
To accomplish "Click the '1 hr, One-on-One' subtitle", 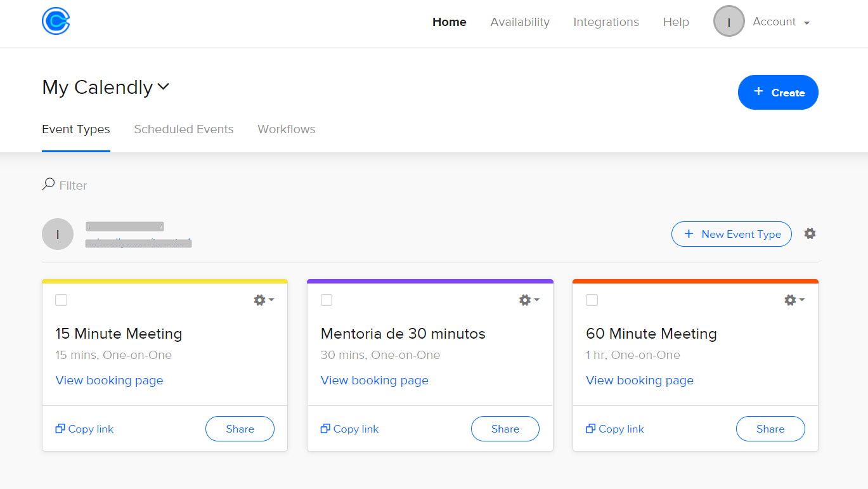I will [x=633, y=355].
